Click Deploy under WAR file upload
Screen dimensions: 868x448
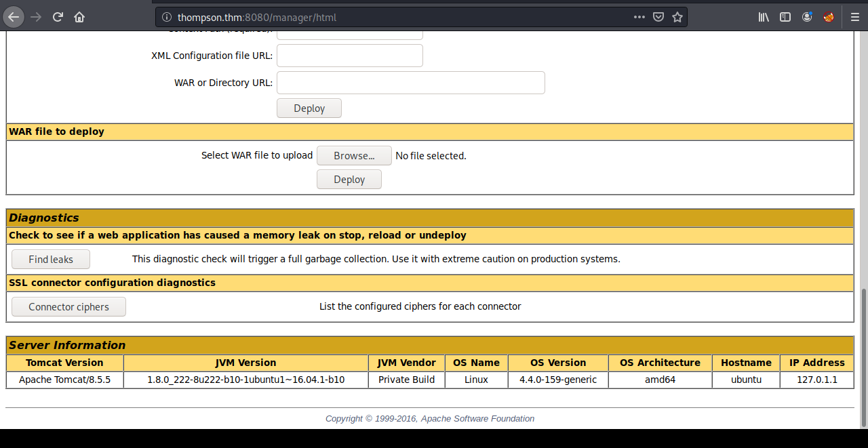[x=349, y=180]
